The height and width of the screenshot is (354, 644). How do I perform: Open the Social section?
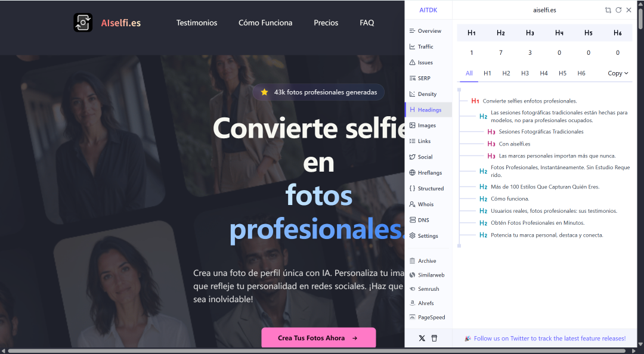point(428,157)
